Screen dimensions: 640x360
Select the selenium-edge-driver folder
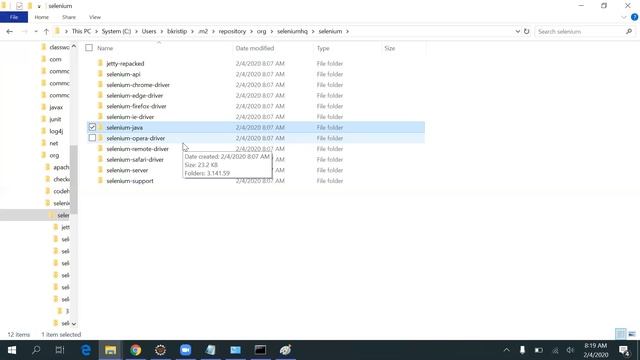pyautogui.click(x=135, y=96)
